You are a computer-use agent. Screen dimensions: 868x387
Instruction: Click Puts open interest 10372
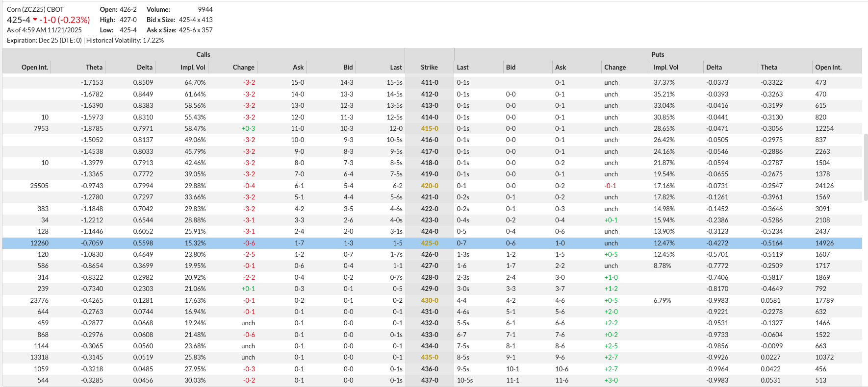[x=824, y=357]
